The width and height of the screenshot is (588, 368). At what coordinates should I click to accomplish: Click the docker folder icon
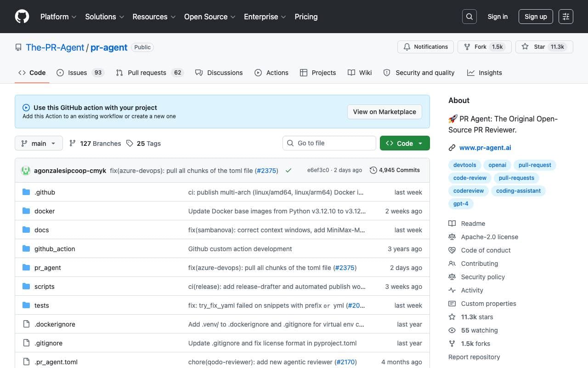click(x=26, y=211)
